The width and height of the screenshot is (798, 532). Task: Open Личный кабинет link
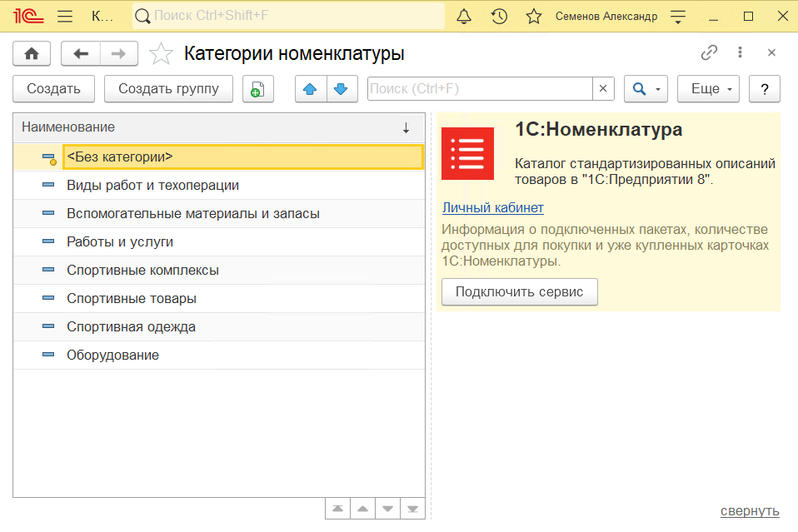pyautogui.click(x=492, y=207)
